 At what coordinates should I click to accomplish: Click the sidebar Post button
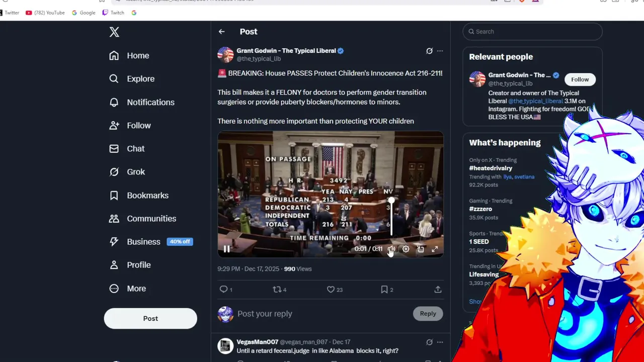[x=150, y=318]
